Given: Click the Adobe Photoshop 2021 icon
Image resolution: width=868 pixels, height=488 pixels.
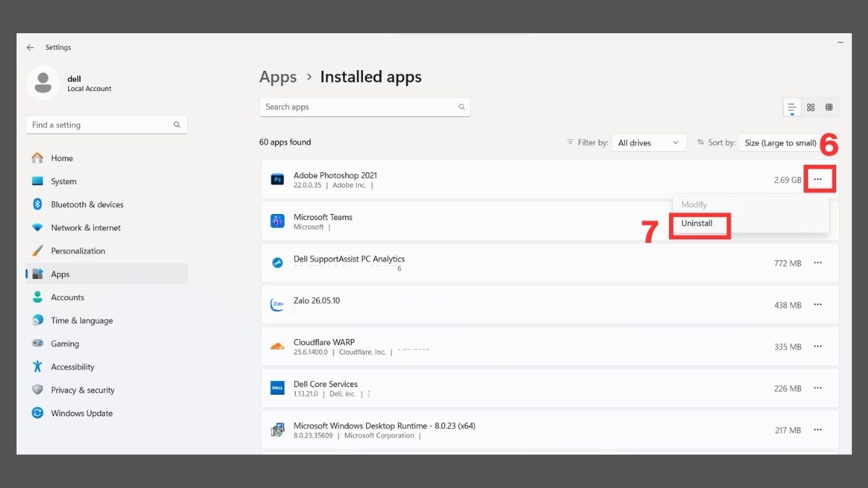Looking at the screenshot, I should click(277, 179).
